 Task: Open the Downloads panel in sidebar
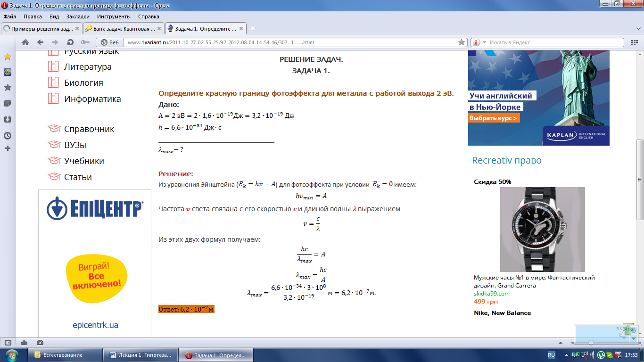8,119
